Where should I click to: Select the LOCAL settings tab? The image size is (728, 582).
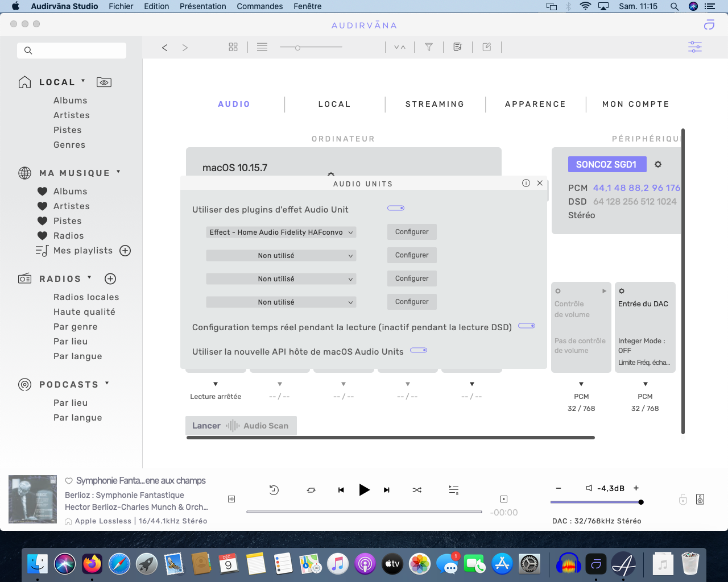pos(334,104)
